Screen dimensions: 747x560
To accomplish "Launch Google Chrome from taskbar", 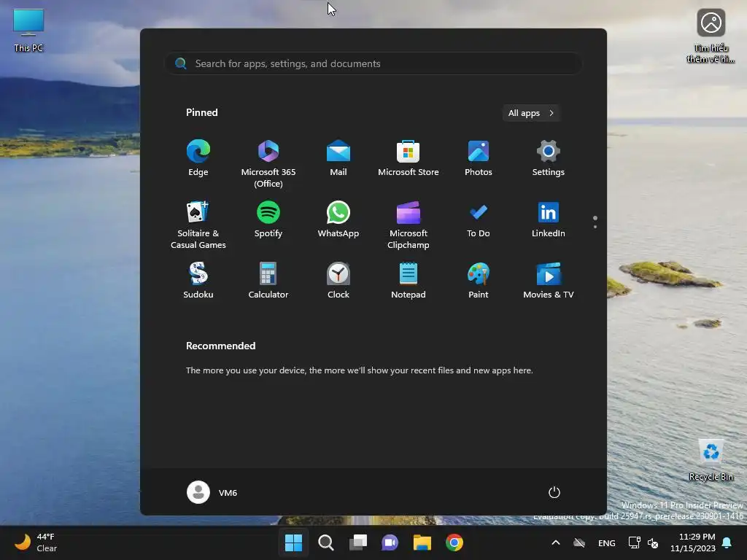I will pos(454,542).
